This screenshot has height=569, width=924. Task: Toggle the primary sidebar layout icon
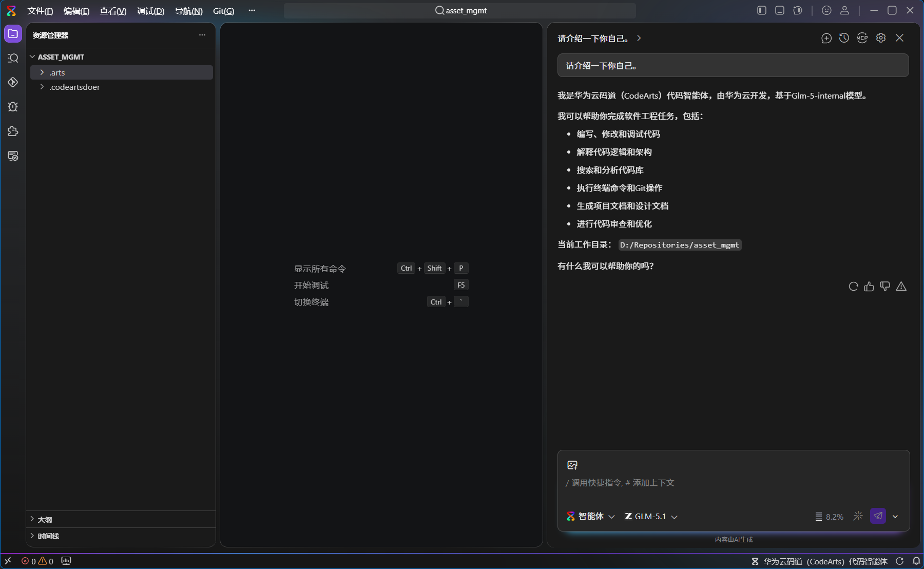tap(762, 10)
